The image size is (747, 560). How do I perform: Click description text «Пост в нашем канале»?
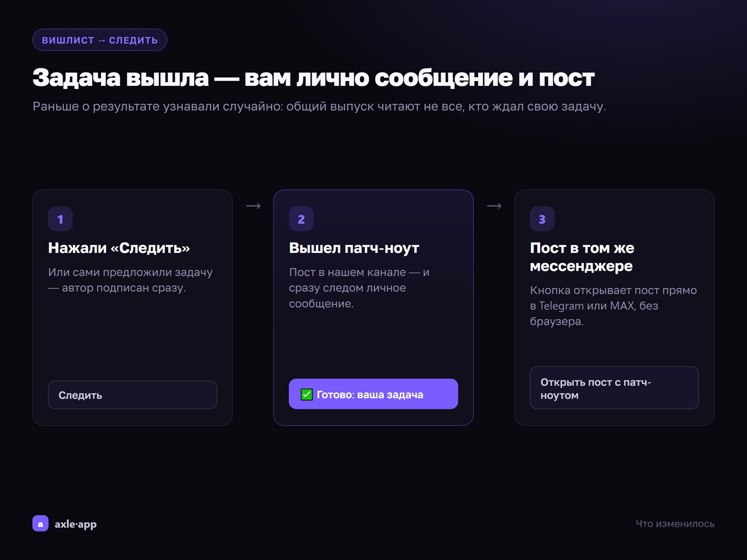pos(359,288)
